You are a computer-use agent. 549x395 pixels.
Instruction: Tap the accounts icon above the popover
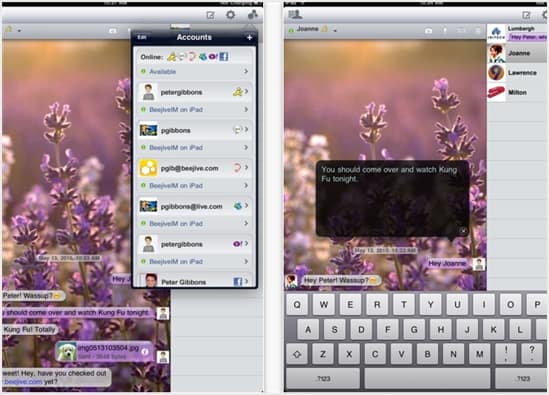pos(252,14)
